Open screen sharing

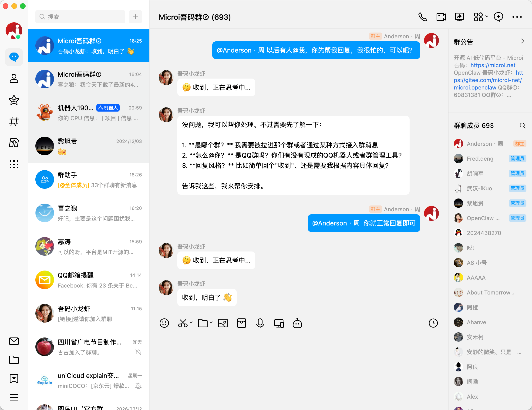(x=459, y=17)
